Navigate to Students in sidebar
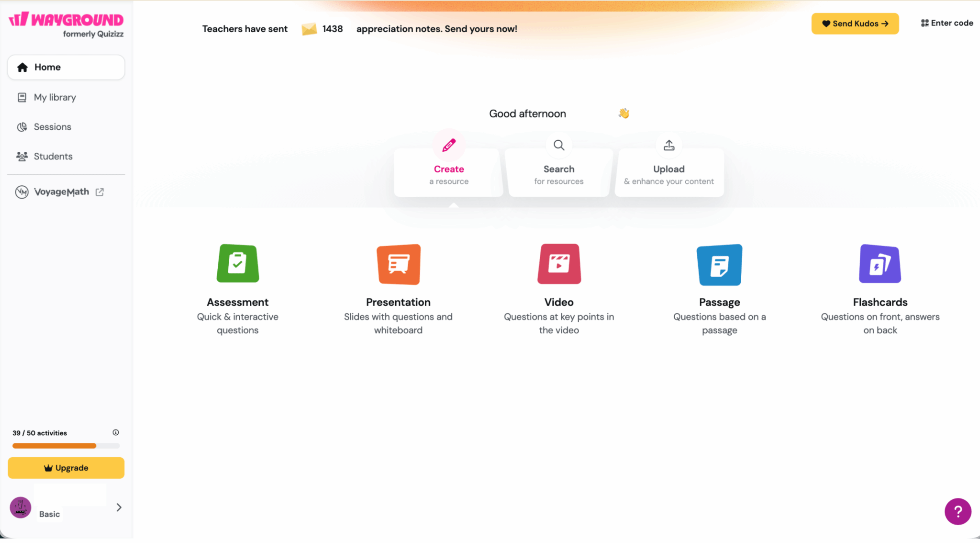The height and width of the screenshot is (543, 980). click(53, 157)
